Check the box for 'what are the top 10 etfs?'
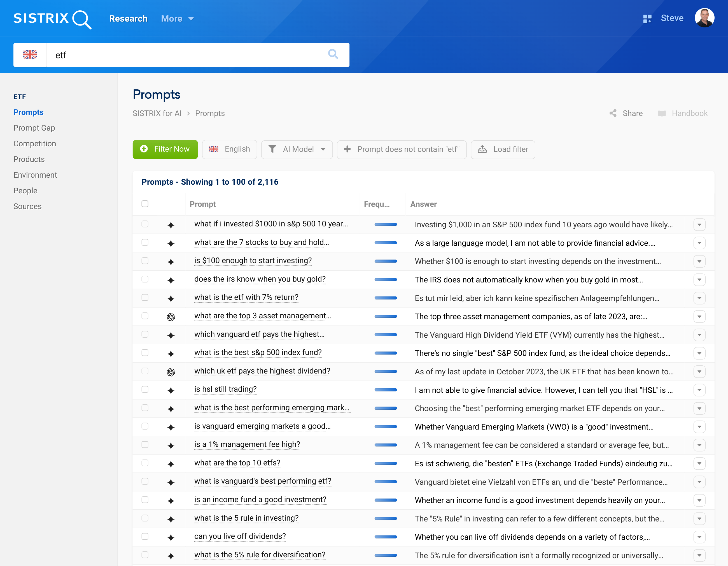The image size is (728, 566). point(145,463)
